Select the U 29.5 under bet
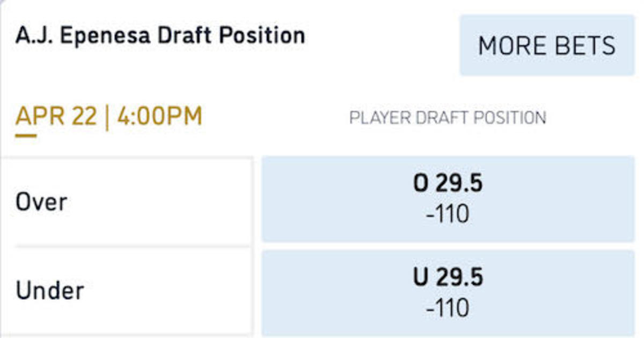Screen dimensions: 644x338 (x=448, y=293)
